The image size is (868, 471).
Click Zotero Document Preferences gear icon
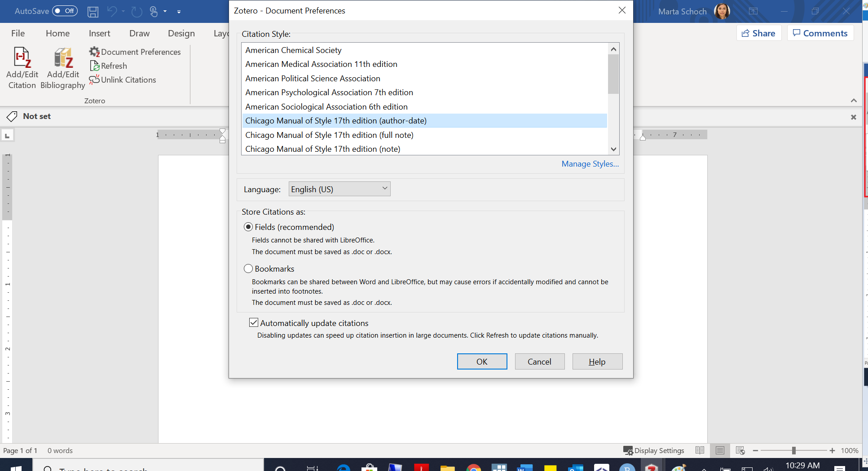click(x=94, y=52)
